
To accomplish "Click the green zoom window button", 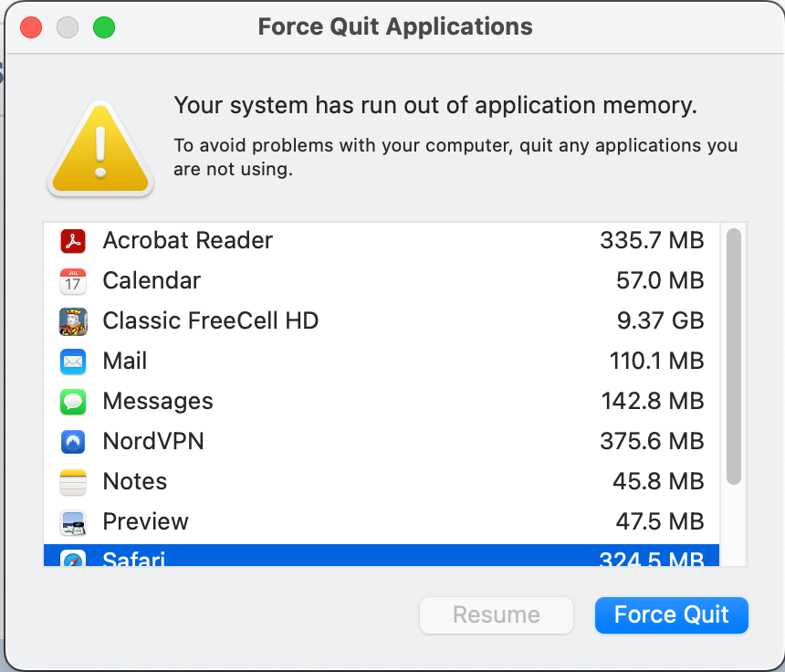I will 104,26.
